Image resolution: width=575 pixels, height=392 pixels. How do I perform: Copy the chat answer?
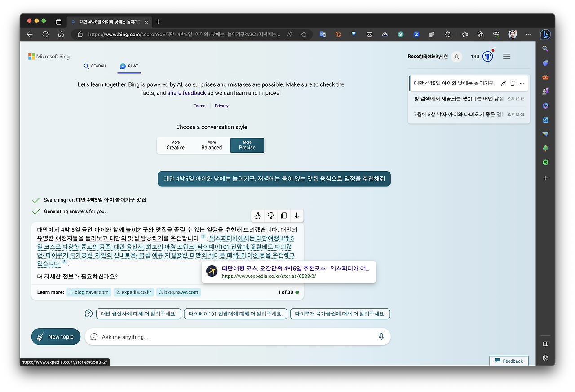tap(284, 216)
